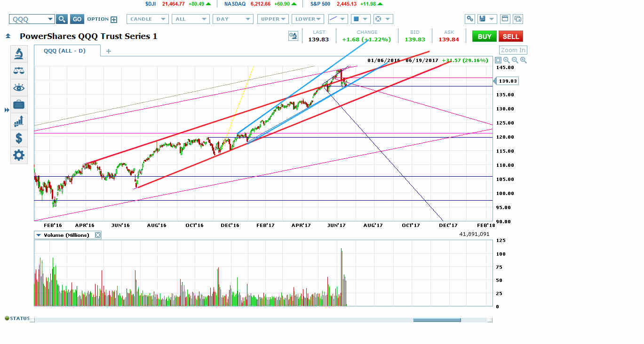Click the circled X clear drawings icon
This screenshot has width=644, height=344.
[377, 19]
